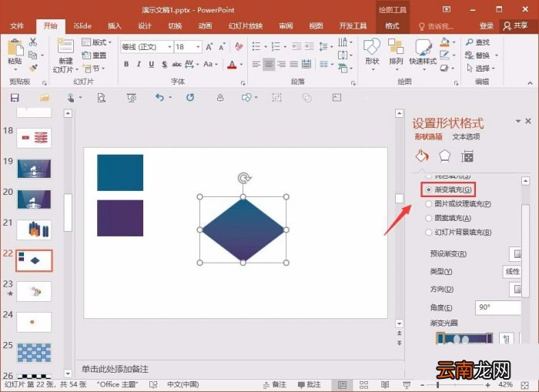Center-align the paragraph text
The image size is (539, 392).
[x=269, y=64]
